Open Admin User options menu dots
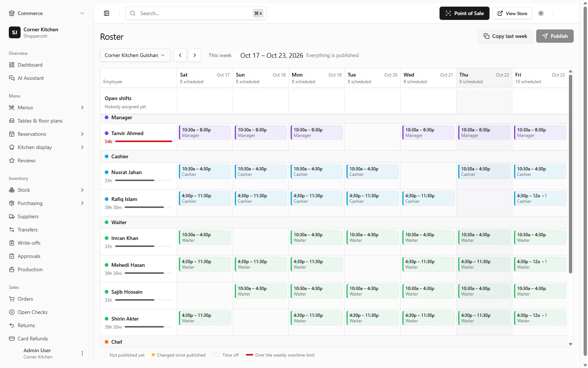This screenshot has width=588, height=368. point(82,353)
